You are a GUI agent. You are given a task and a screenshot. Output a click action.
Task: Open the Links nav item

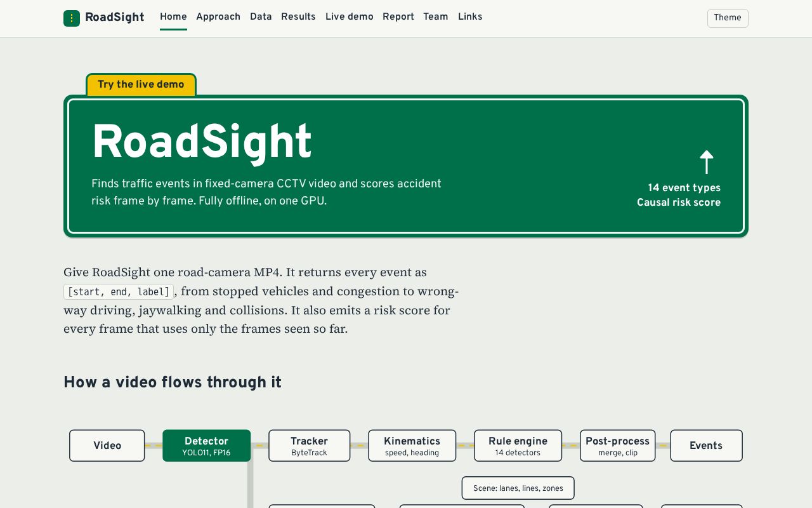470,17
